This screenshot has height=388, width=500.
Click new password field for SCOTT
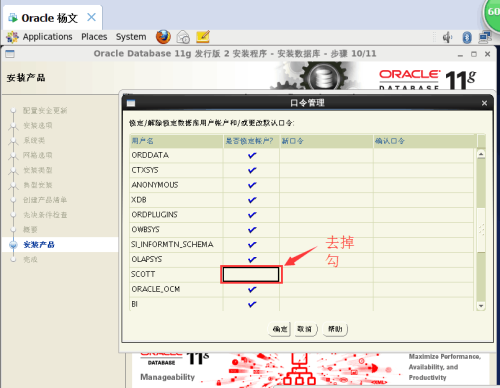(x=326, y=274)
